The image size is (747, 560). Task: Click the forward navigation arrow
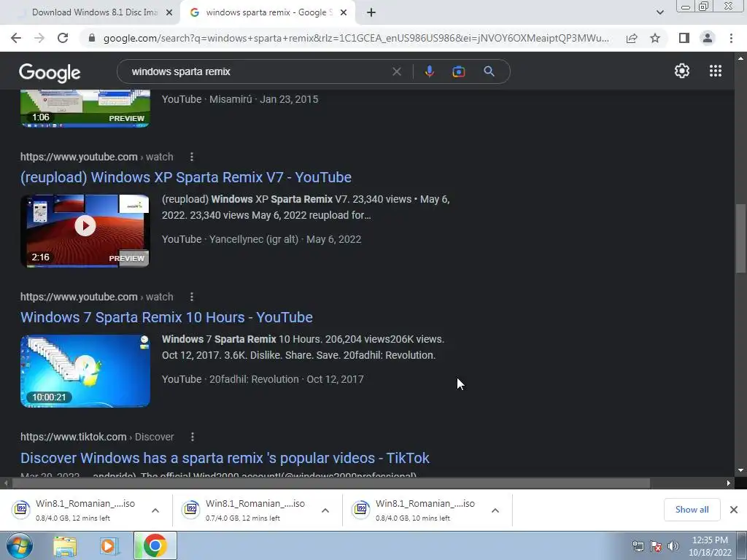click(39, 38)
